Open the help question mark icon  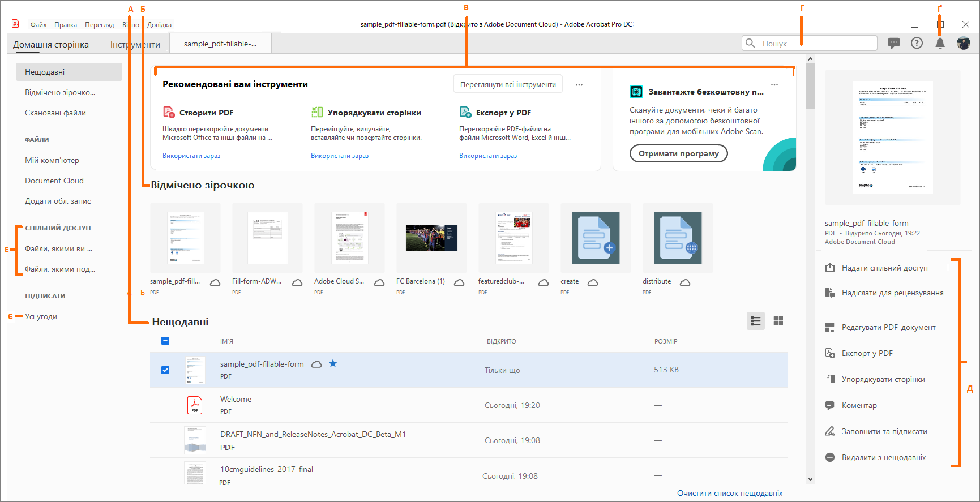tap(917, 43)
